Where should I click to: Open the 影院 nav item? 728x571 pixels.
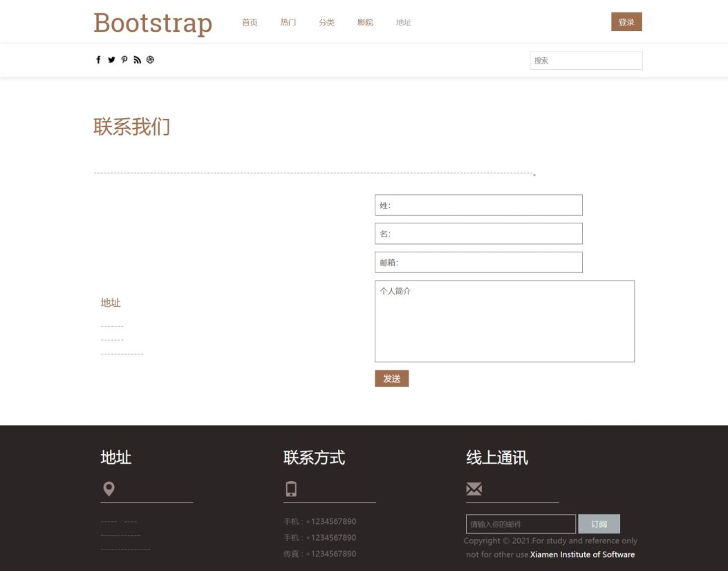(365, 23)
